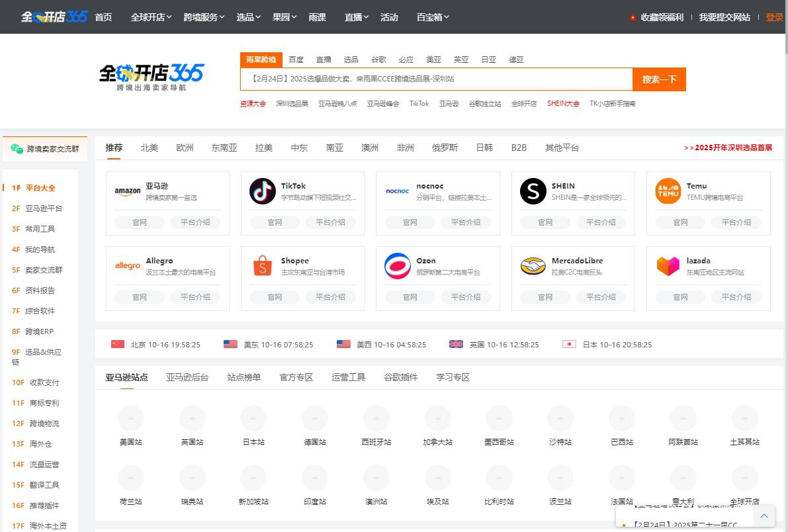Go to 首页 in the top navigation
Image resolution: width=788 pixels, height=532 pixels.
point(103,17)
